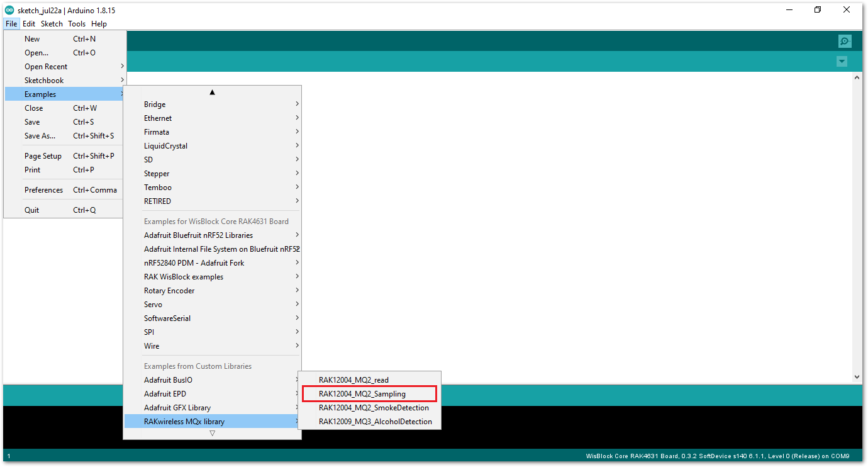Expand the Bridge examples
This screenshot has width=868, height=467.
pos(213,104)
